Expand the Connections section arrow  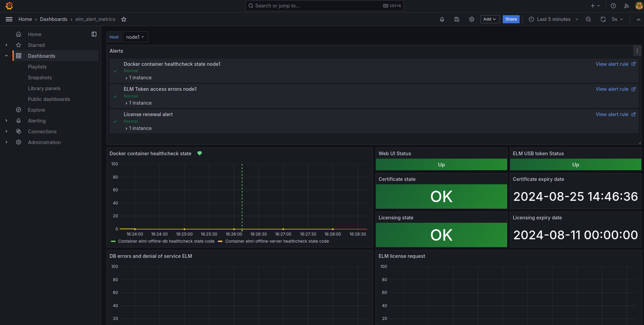click(6, 131)
